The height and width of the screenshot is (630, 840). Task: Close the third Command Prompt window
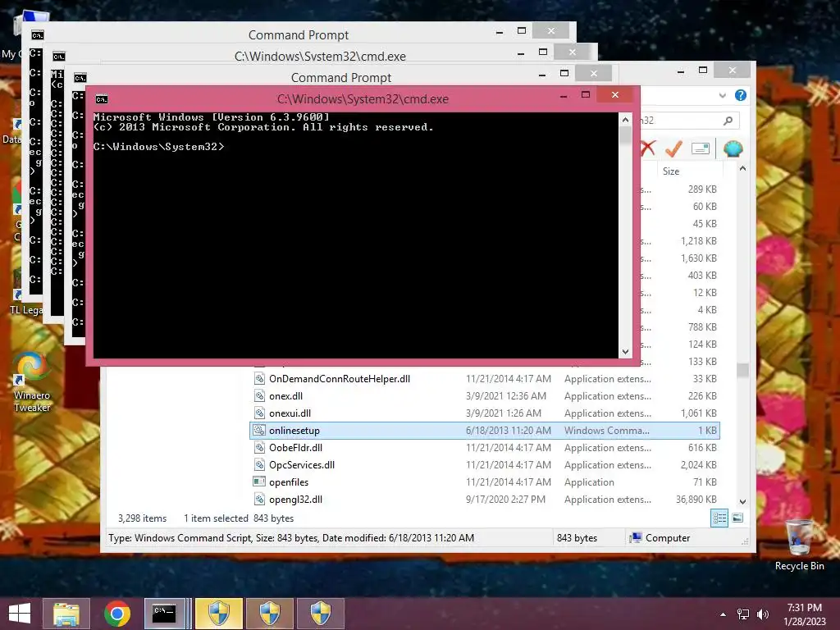tap(594, 73)
